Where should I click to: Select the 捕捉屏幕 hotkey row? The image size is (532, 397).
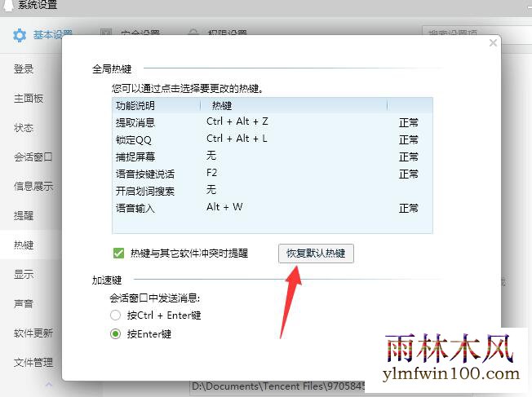[x=272, y=157]
